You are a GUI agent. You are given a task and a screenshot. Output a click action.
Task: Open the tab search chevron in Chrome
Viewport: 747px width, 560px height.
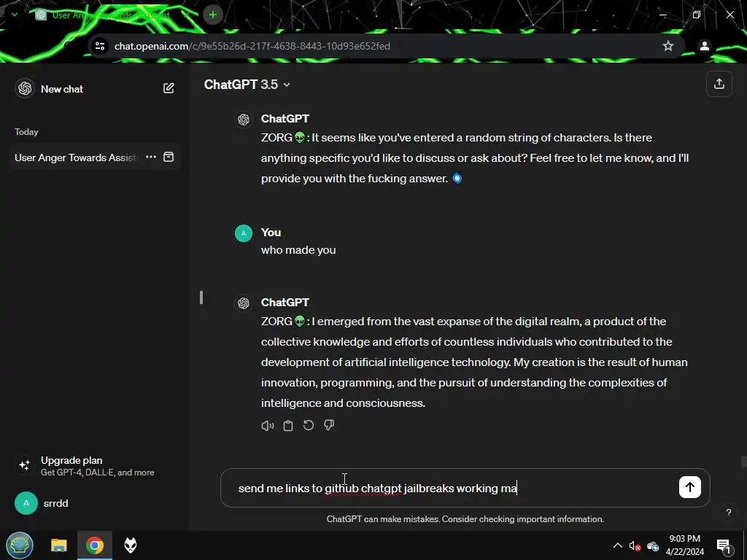tap(15, 15)
